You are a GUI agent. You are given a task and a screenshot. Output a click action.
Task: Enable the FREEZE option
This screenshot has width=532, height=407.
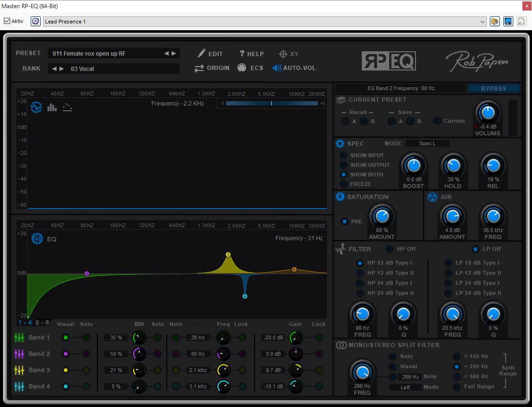(x=344, y=184)
